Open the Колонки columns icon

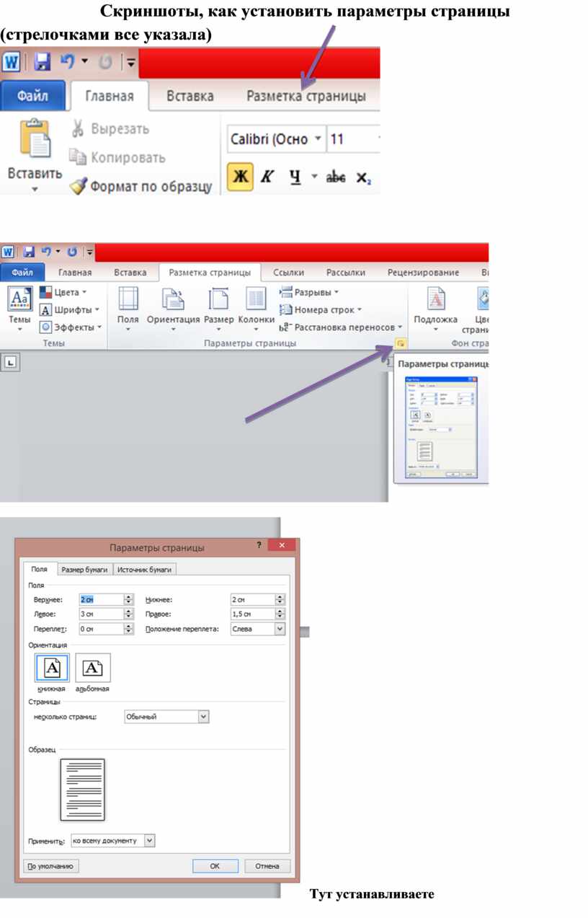[256, 299]
